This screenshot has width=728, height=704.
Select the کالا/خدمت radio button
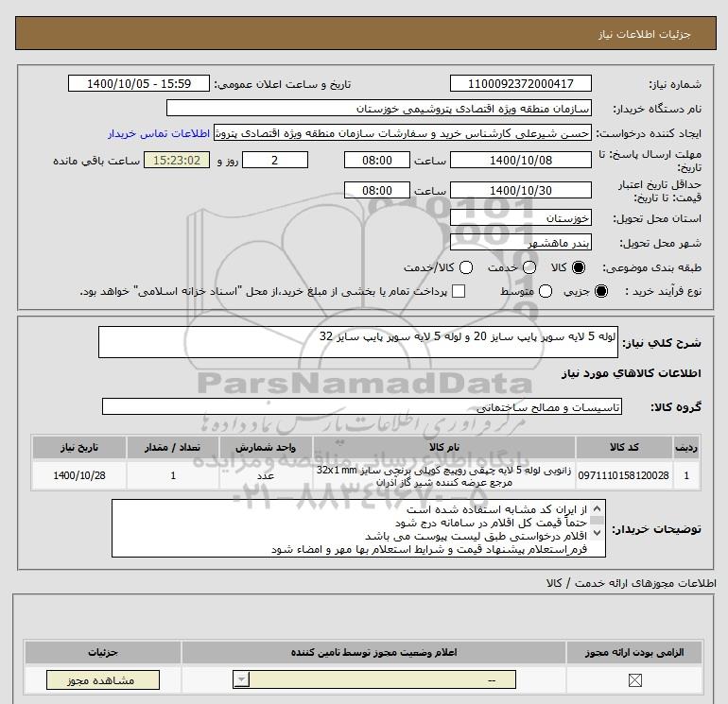click(466, 267)
